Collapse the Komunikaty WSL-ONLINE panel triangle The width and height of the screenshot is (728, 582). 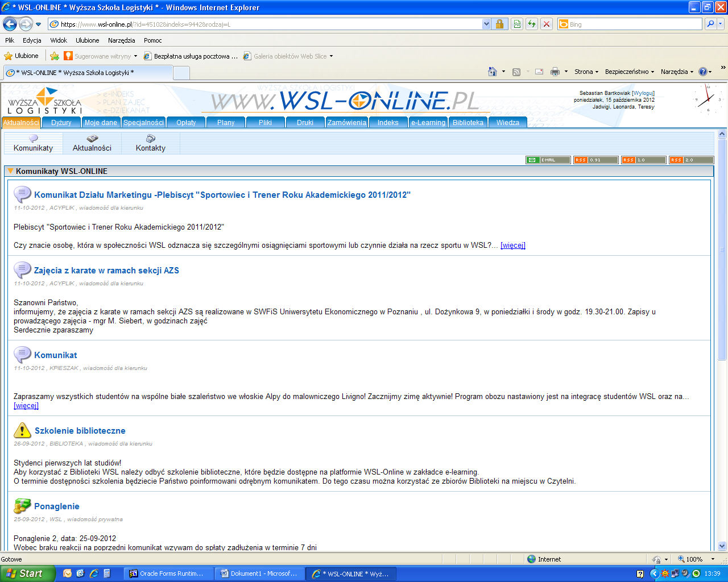click(10, 171)
